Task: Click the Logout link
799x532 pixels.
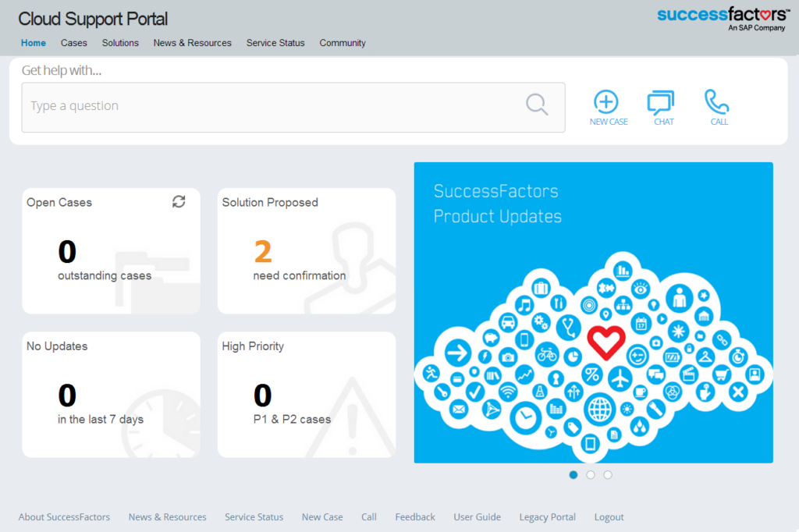Action: [609, 516]
